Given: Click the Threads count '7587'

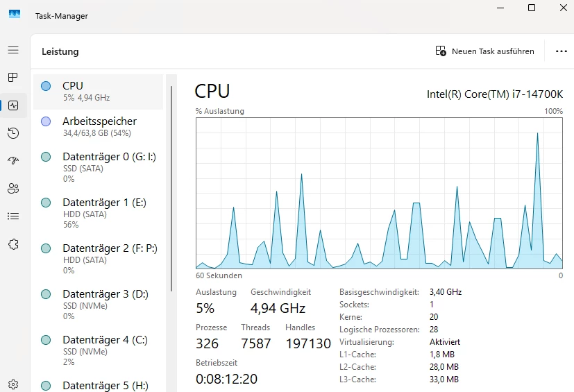Looking at the screenshot, I should tap(256, 343).
